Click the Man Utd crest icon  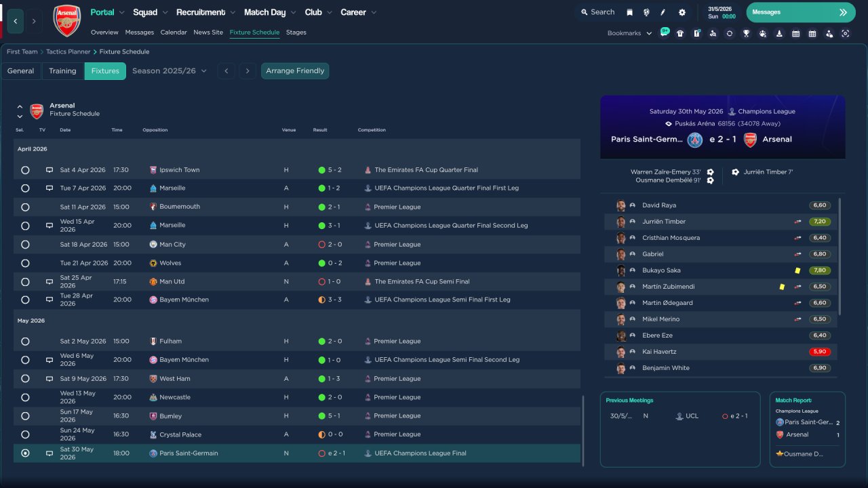(x=153, y=281)
